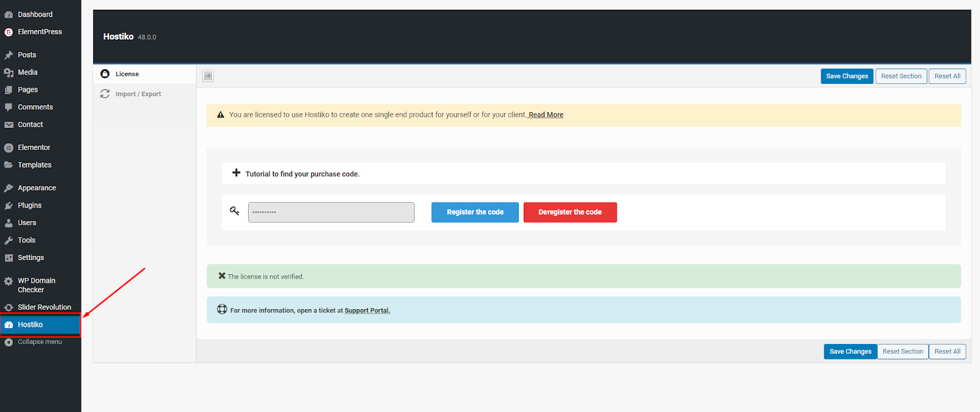
Task: Expand the purchase code tutorial plus icon
Action: [236, 173]
